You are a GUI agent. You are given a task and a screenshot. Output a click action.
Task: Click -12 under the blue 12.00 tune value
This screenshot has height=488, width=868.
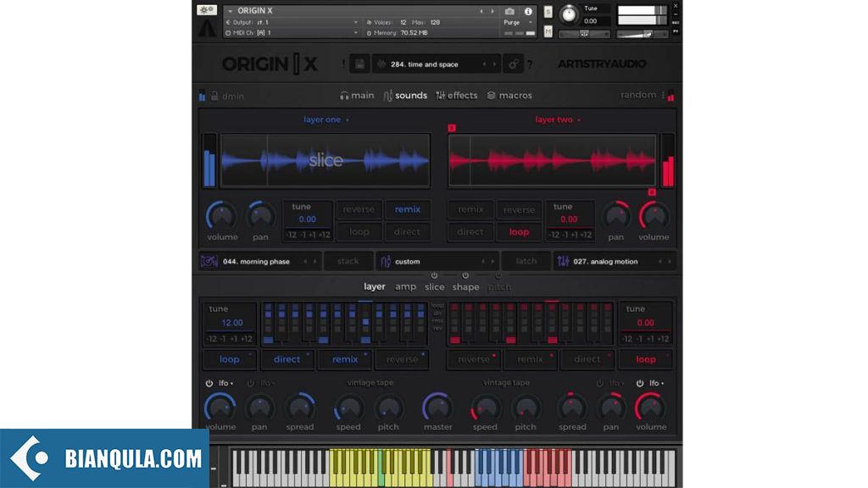(212, 339)
